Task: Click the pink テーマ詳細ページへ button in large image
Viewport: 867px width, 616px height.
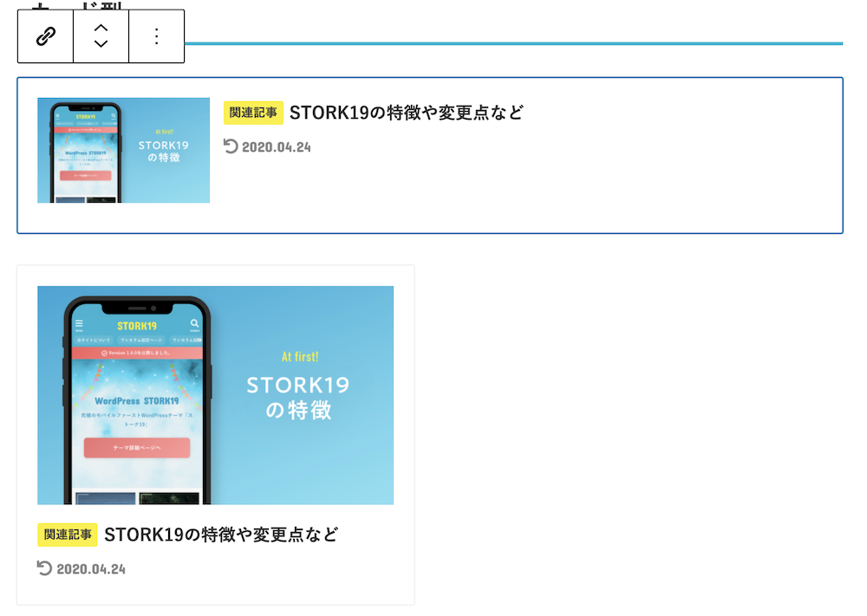Action: [x=137, y=448]
